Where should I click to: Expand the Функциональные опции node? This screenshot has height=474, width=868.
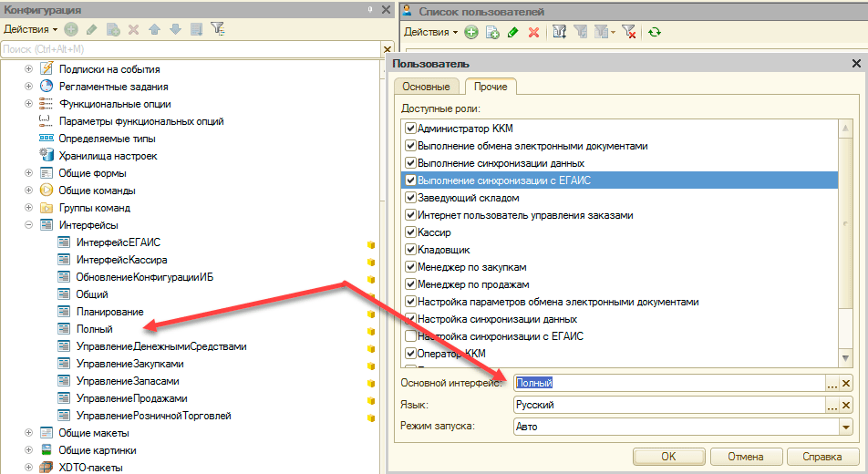[x=29, y=104]
